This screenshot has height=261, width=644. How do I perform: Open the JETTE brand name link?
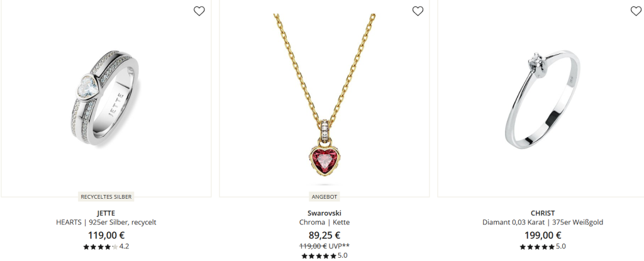coord(106,213)
